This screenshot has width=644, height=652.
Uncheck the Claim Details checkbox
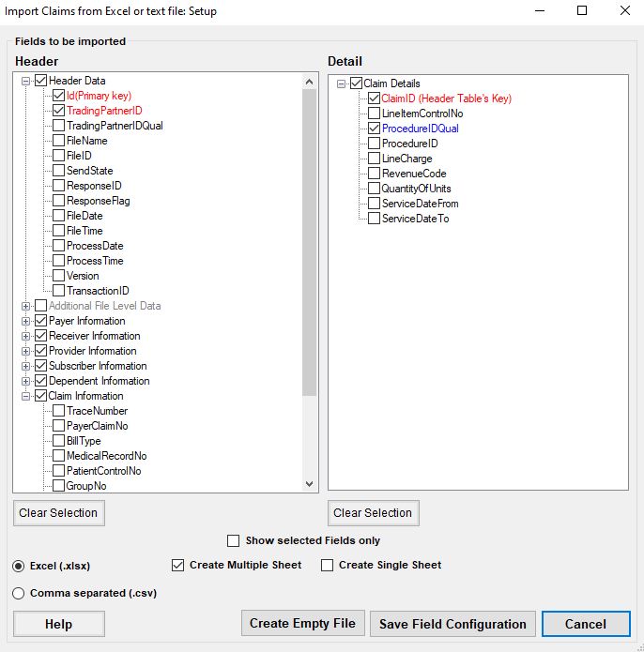[356, 83]
